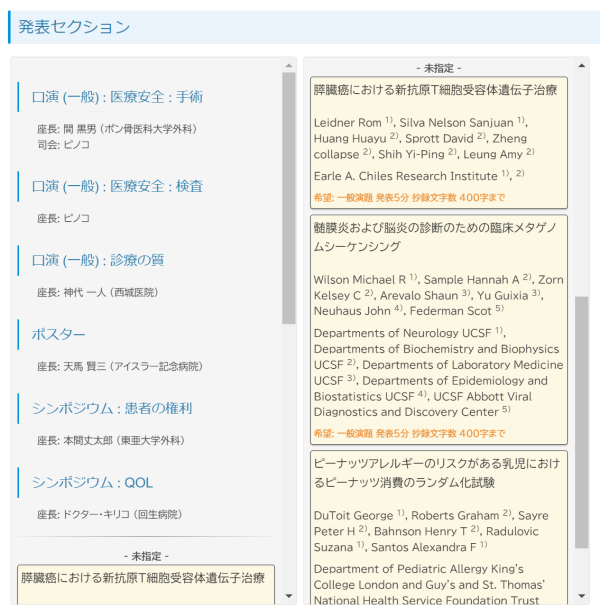Select session 口演 (一般) : 医療安全 : 手術
Viewport: 600px width, 607px height.
117,97
